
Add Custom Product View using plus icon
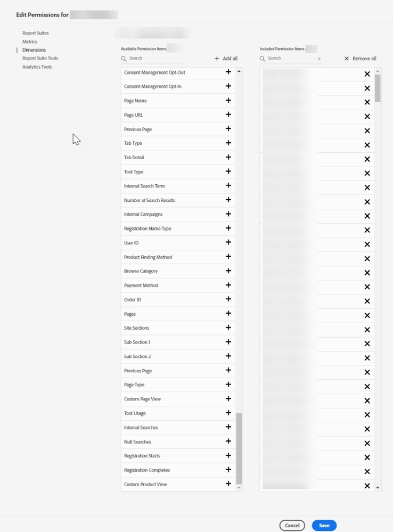228,484
